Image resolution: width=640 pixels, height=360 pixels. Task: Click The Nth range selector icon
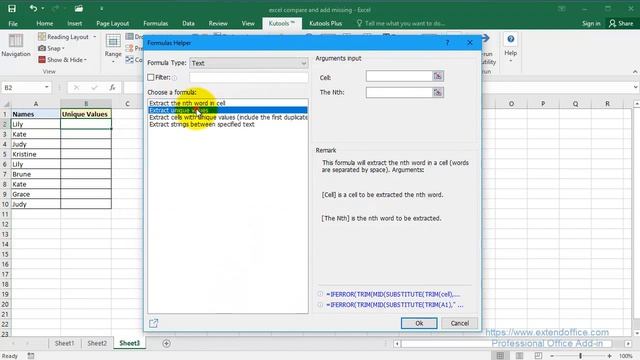438,93
